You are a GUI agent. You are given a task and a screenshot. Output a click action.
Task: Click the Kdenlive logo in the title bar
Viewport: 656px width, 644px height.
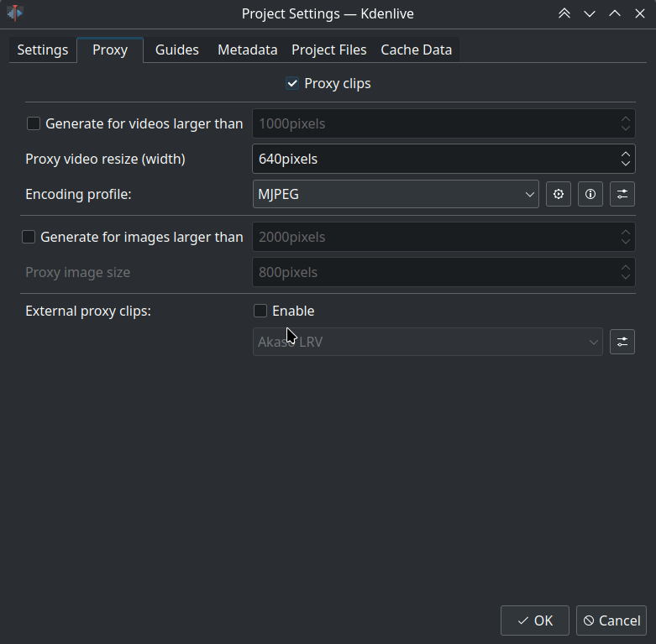coord(15,13)
